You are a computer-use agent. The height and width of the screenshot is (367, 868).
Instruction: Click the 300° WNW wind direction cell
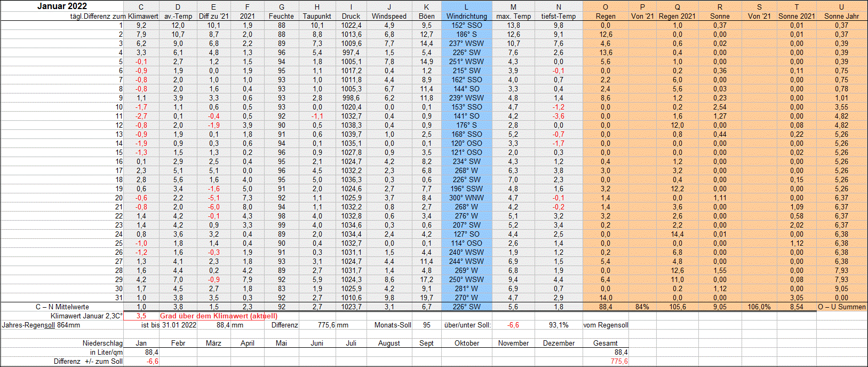[466, 198]
